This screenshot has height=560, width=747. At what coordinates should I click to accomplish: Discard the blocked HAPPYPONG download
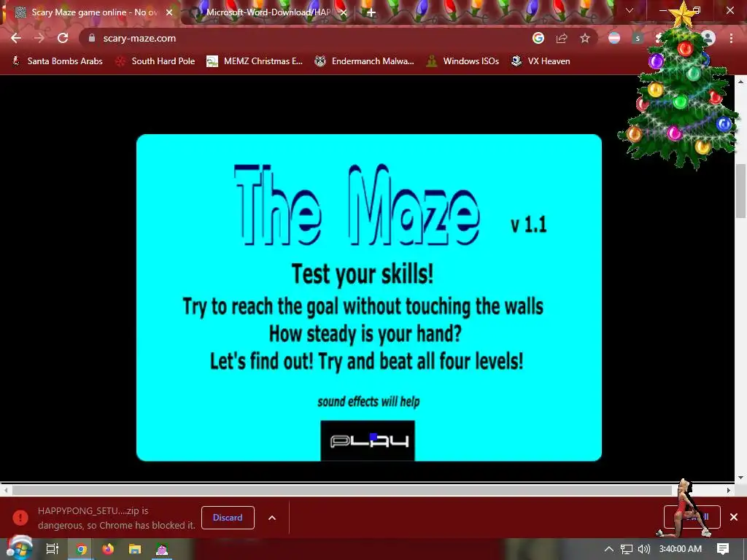pyautogui.click(x=228, y=518)
